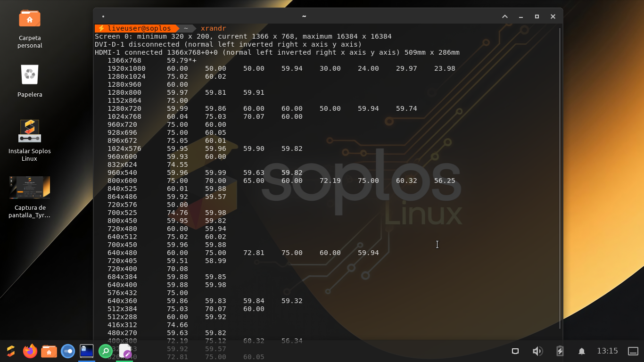This screenshot has height=362, width=644.
Task: Select the Captura de pantalla thumbnail
Action: pyautogui.click(x=30, y=197)
